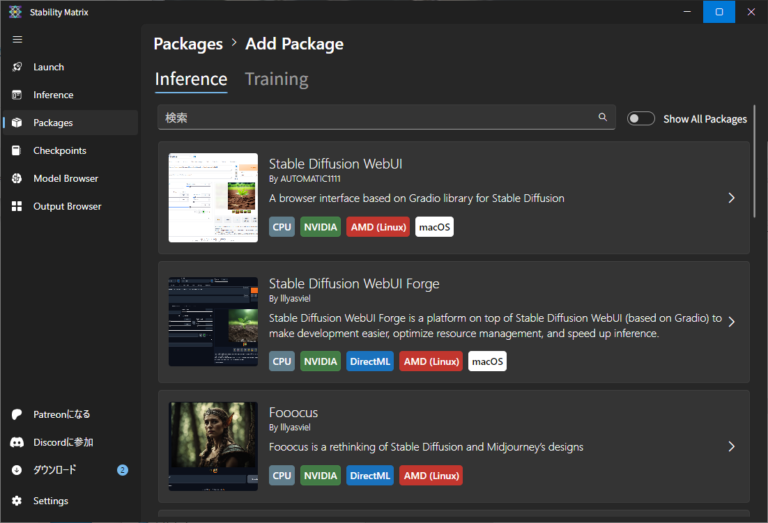Switch to the Training tab
This screenshot has height=523, width=768.
point(276,79)
